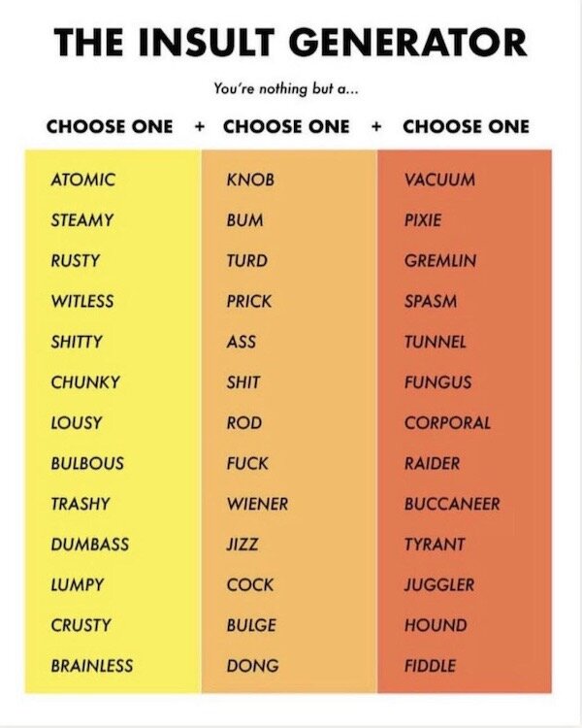Viewport: 582px width, 728px height.
Task: Click the word LUMPY
Action: pyautogui.click(x=78, y=584)
